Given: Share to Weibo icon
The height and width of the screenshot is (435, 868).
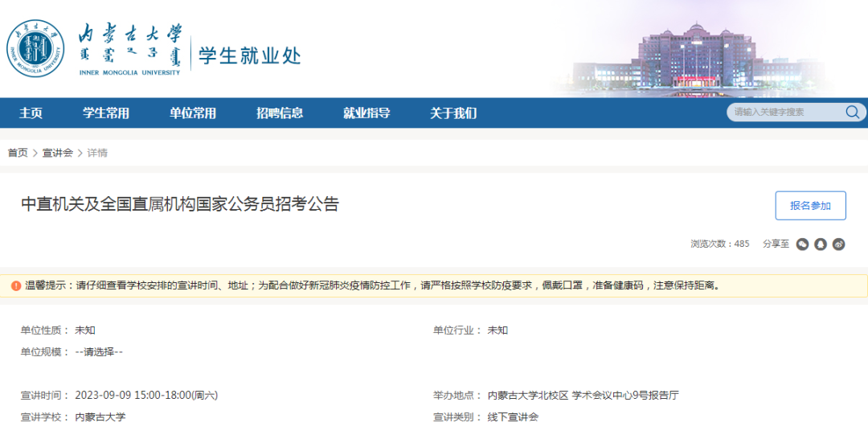Looking at the screenshot, I should click(838, 244).
